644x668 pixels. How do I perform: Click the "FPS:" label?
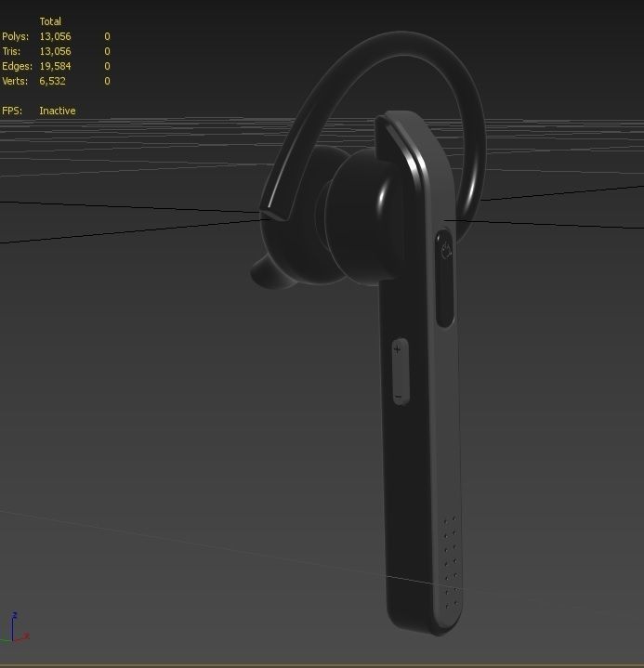coord(12,111)
